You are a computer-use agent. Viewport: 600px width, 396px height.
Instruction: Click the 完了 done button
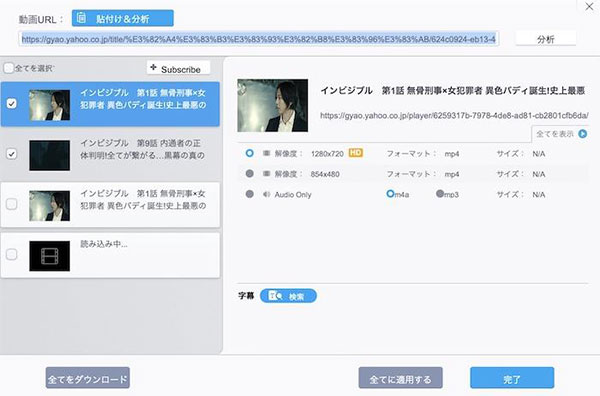(x=512, y=378)
